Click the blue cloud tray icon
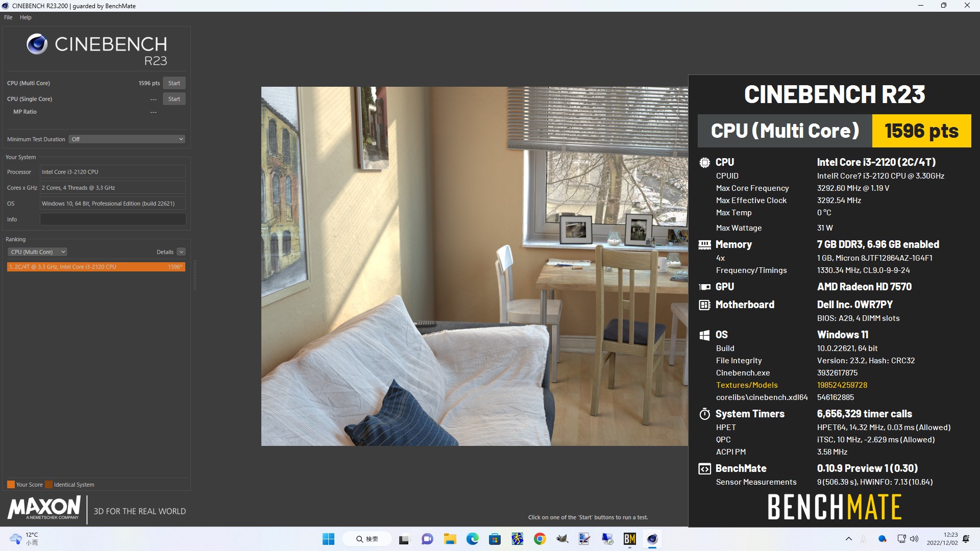This screenshot has height=551, width=980. 882,539
